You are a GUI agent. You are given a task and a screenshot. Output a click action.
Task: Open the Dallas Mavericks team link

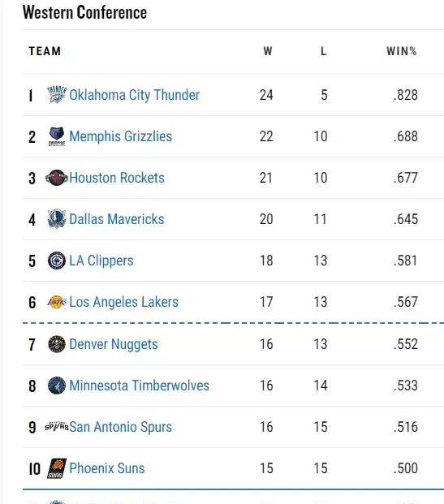click(117, 219)
